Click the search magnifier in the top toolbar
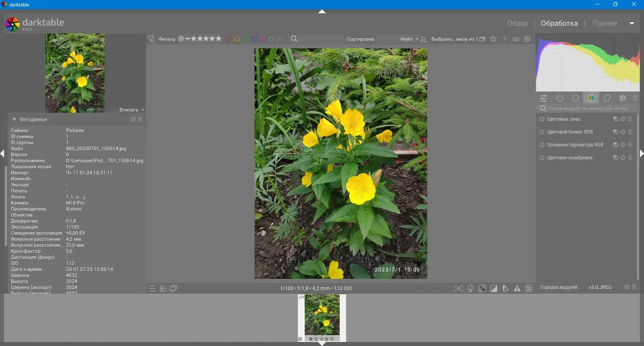Viewport: 644px width, 346px height. click(x=294, y=39)
